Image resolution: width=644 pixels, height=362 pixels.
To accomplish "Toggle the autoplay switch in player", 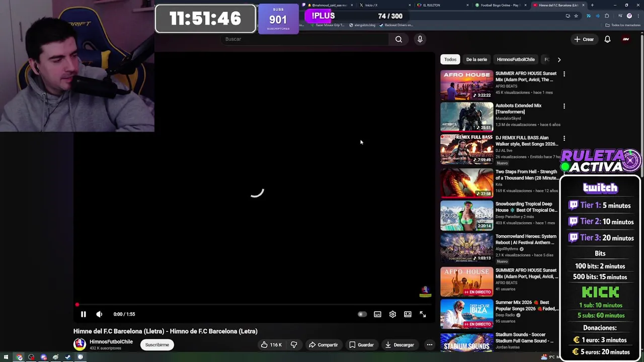I will pos(362,314).
